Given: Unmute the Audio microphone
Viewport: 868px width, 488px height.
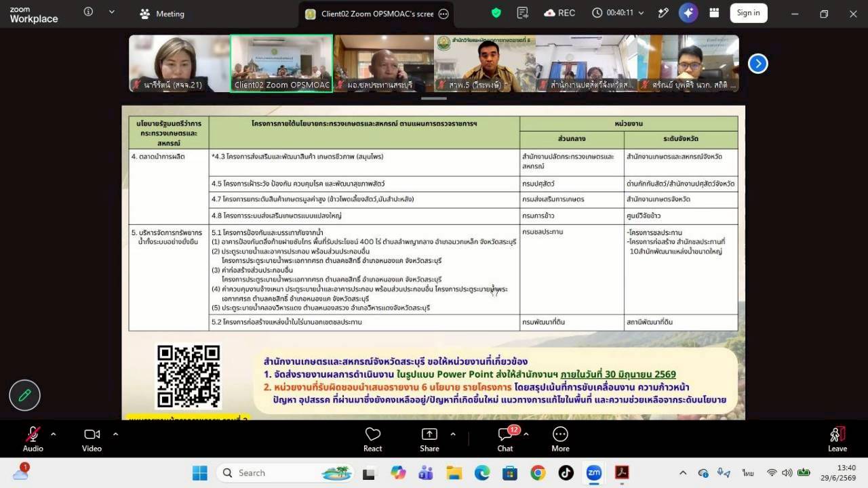Looking at the screenshot, I should click(x=33, y=439).
